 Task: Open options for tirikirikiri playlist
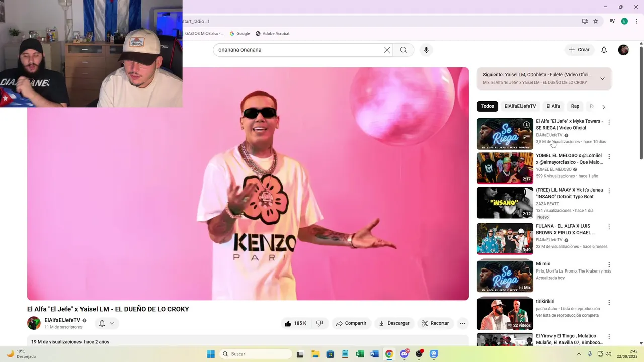point(609,302)
